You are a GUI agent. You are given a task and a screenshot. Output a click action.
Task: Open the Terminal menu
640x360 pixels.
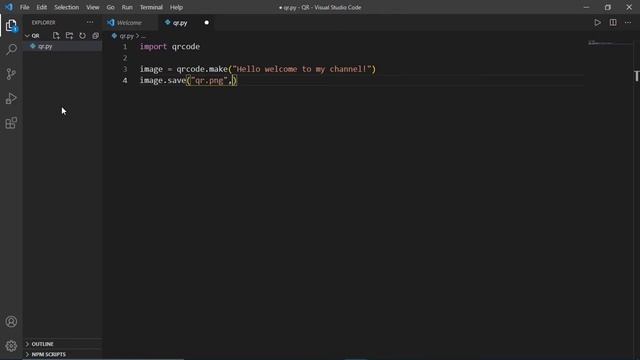151,7
